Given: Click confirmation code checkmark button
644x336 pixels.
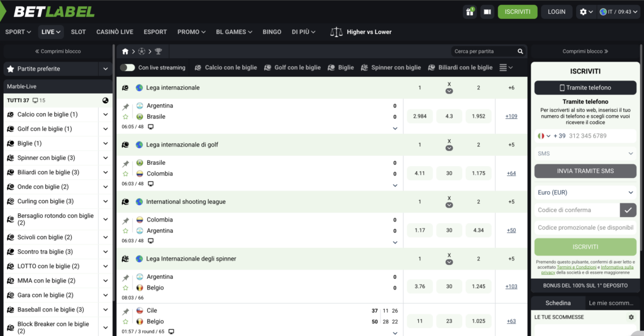Looking at the screenshot, I should (628, 210).
